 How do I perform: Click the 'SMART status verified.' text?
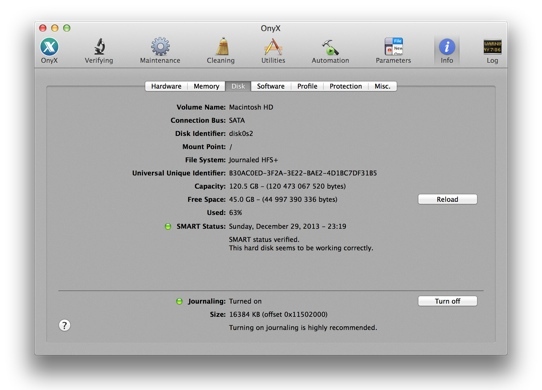coord(264,239)
